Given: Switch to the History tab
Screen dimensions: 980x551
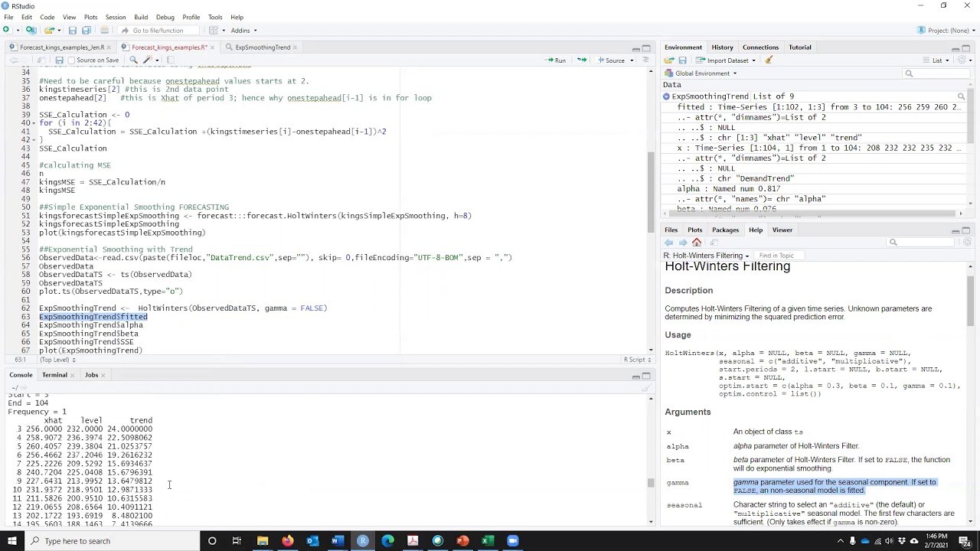Looking at the screenshot, I should 722,47.
